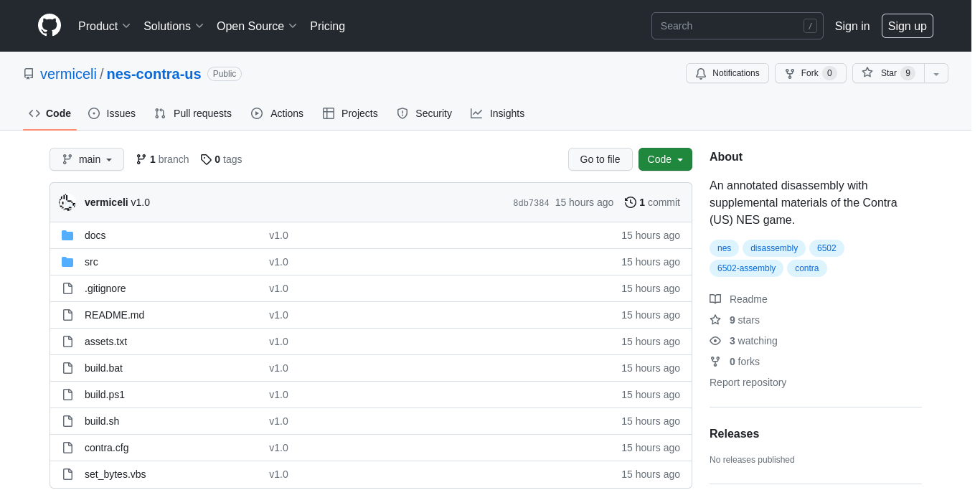Open the README.md file link

(x=114, y=315)
